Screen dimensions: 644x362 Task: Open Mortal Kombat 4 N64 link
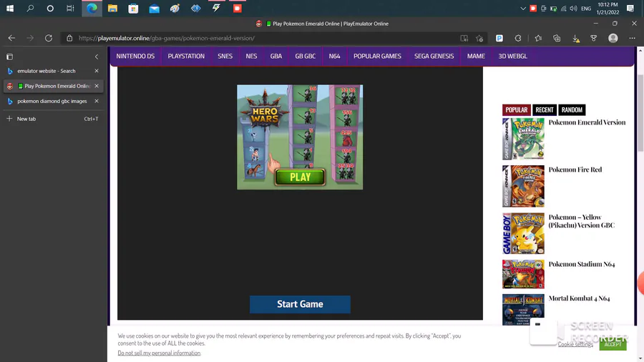[x=579, y=298]
